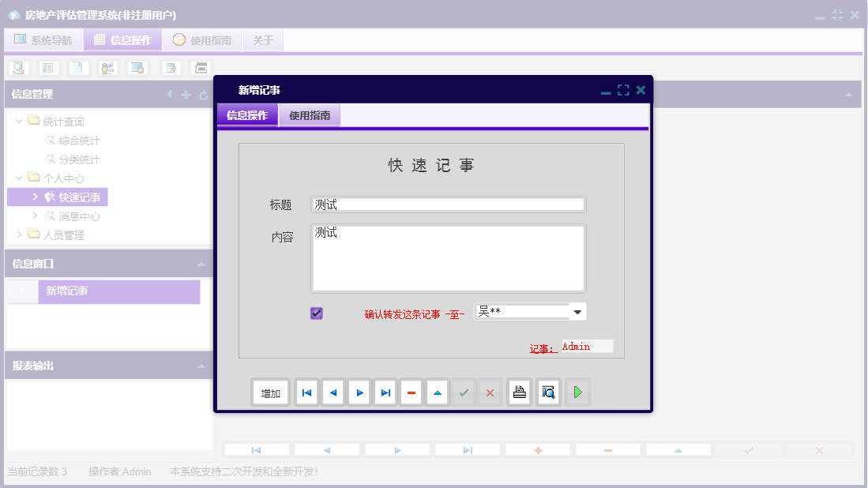Viewport: 868px width, 488px height.
Task: Click the personnel management toolbar icon
Action: 107,68
